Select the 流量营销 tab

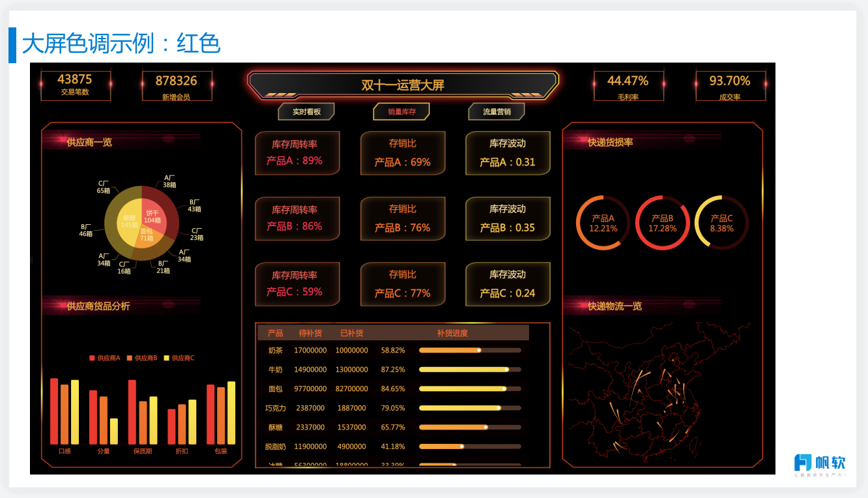point(497,111)
